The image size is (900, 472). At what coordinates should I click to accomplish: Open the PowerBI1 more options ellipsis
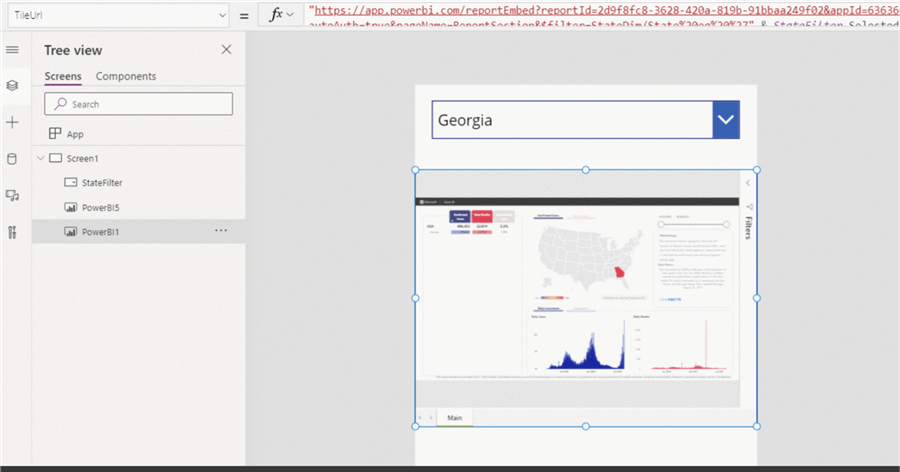click(x=221, y=230)
